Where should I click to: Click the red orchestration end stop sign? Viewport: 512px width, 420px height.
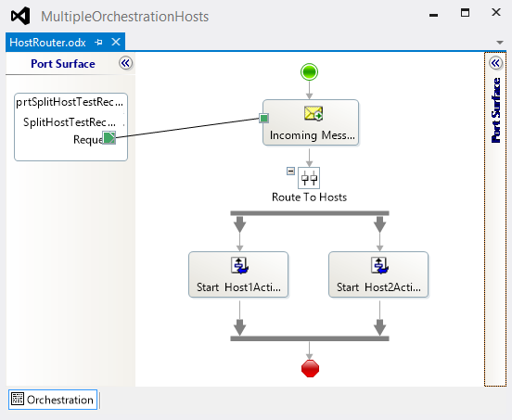310,368
